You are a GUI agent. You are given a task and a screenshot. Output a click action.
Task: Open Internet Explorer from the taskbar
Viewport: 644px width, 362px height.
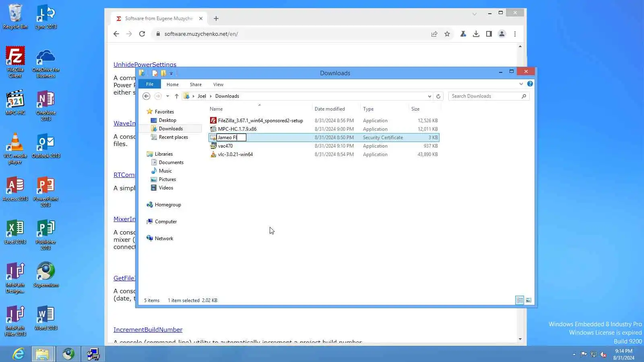[19, 354]
